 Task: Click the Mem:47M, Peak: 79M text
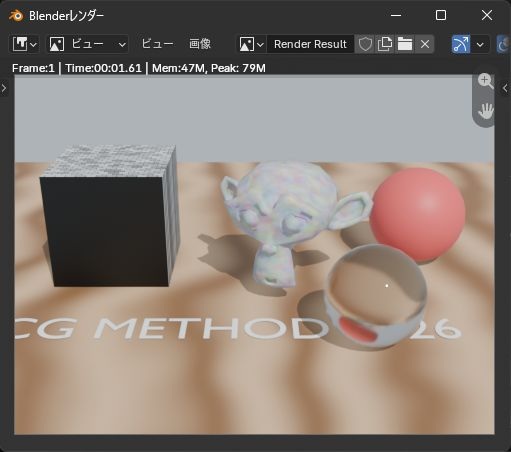tap(209, 68)
